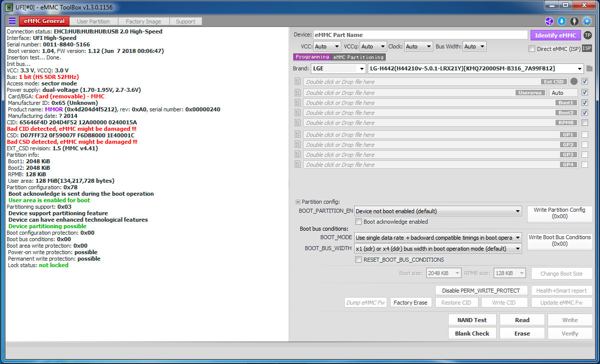Check Direct eMMC (ISP) option
The image size is (600, 364).
click(x=532, y=49)
